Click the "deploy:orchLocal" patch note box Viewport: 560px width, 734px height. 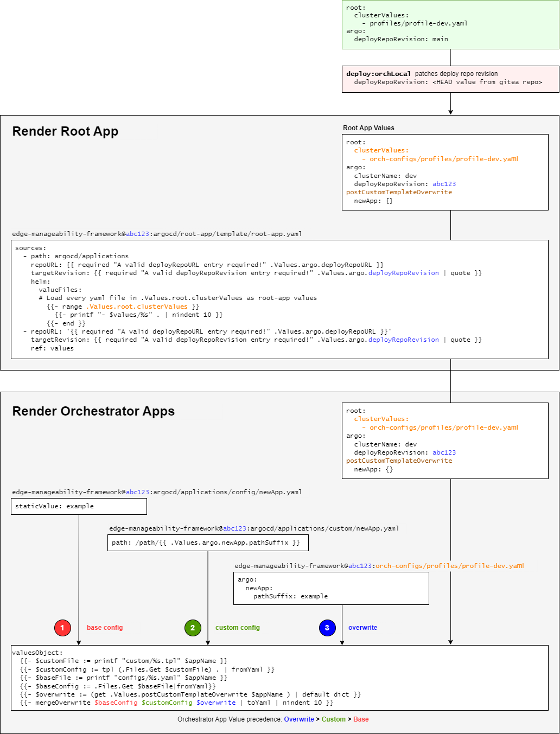[450, 79]
